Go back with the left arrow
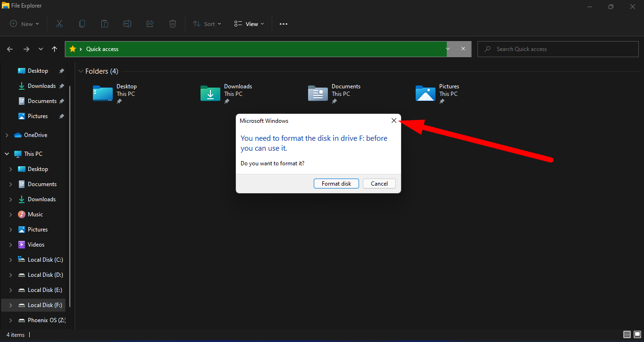 tap(10, 49)
